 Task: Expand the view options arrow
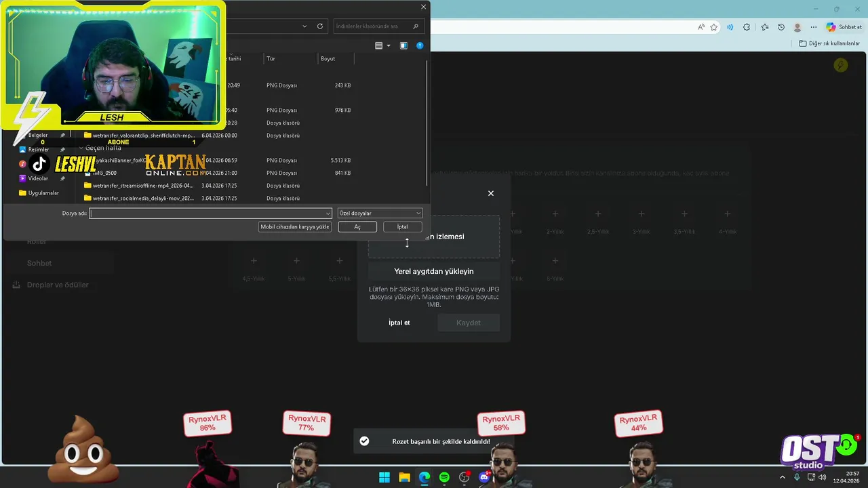[389, 46]
